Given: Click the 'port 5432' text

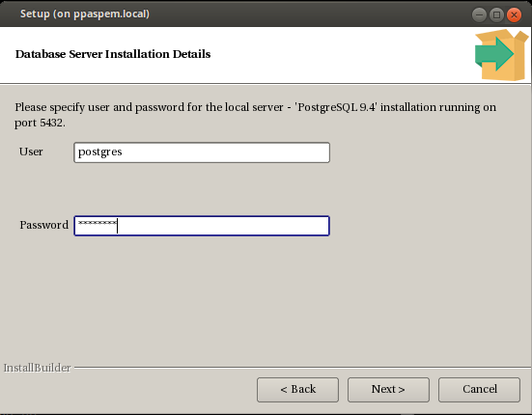Looking at the screenshot, I should [39, 123].
